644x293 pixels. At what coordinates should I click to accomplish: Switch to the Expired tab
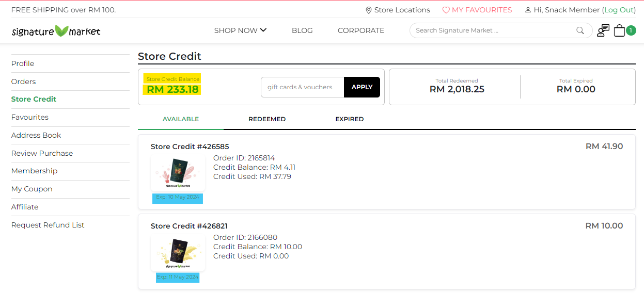[350, 119]
